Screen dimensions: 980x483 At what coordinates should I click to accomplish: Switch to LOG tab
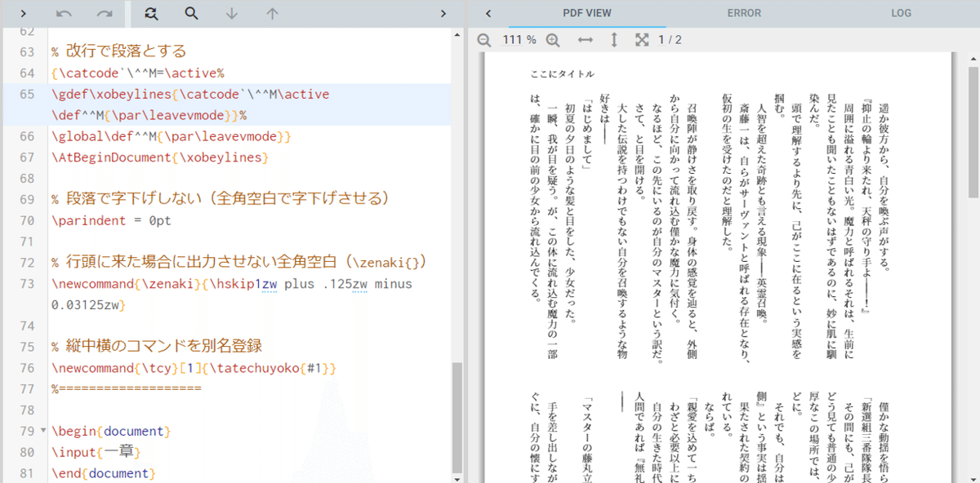click(x=902, y=13)
